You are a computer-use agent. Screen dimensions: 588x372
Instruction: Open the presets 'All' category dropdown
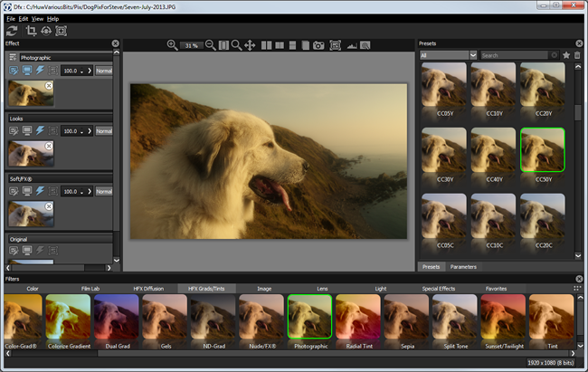click(x=448, y=55)
